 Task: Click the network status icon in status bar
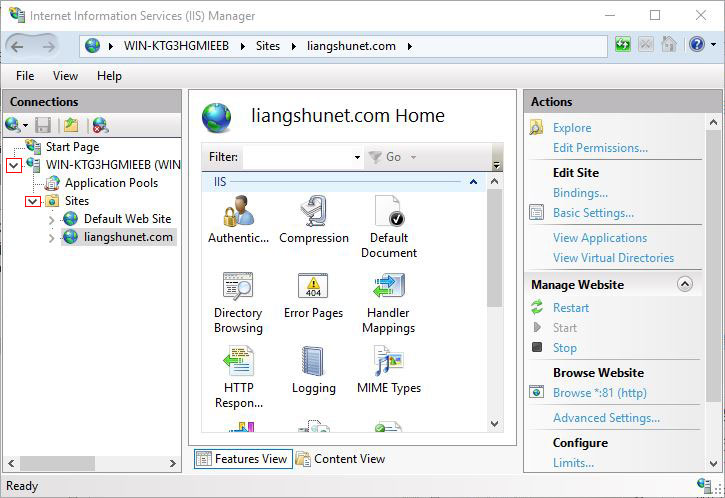pos(704,485)
